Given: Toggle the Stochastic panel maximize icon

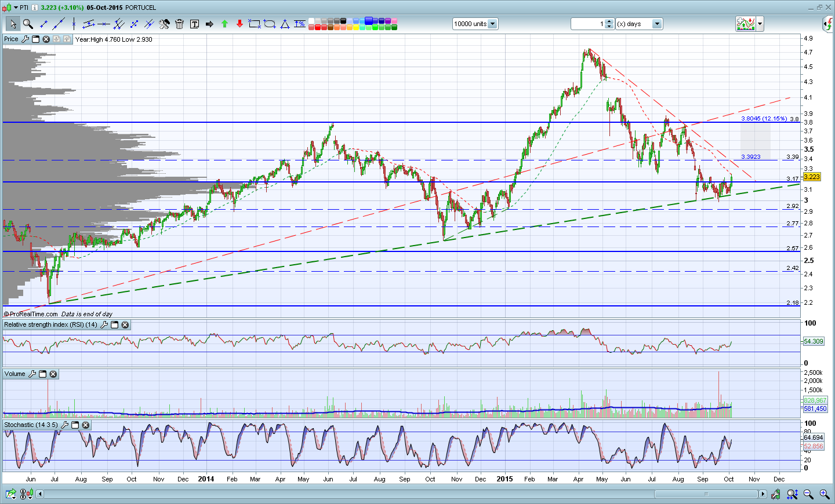Looking at the screenshot, I should [x=75, y=425].
